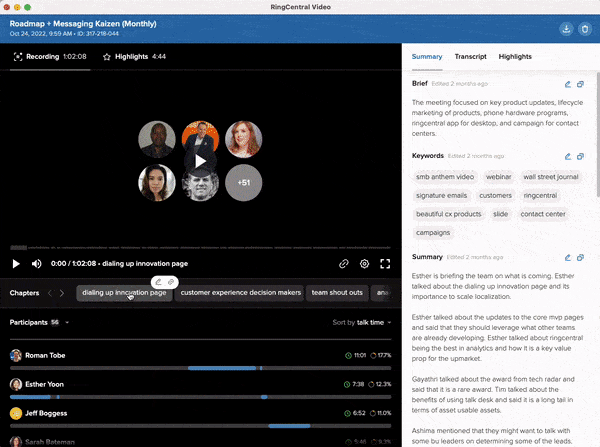The image size is (600, 447).
Task: Edit the Summary section text
Action: (568, 257)
